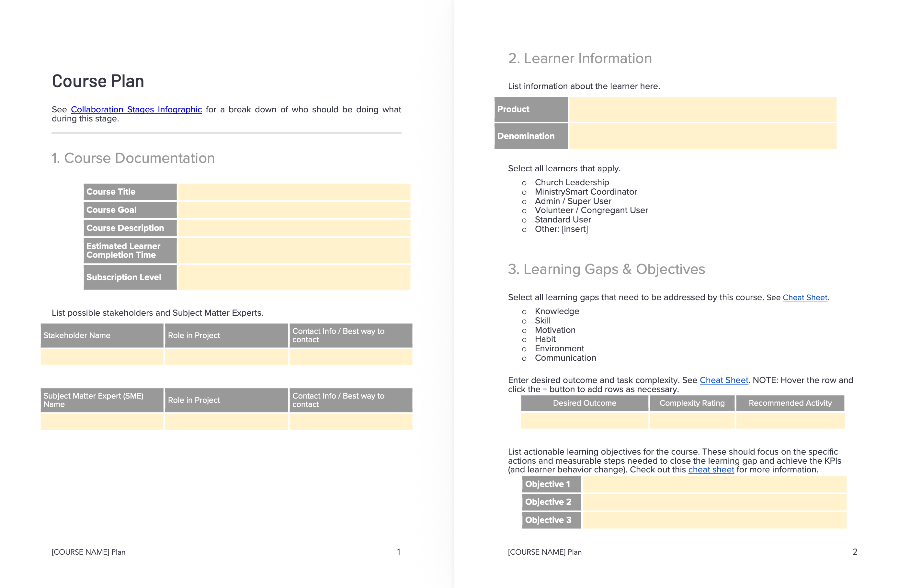The image size is (910, 588).
Task: Select the Communication learning gap
Action: coord(565,358)
